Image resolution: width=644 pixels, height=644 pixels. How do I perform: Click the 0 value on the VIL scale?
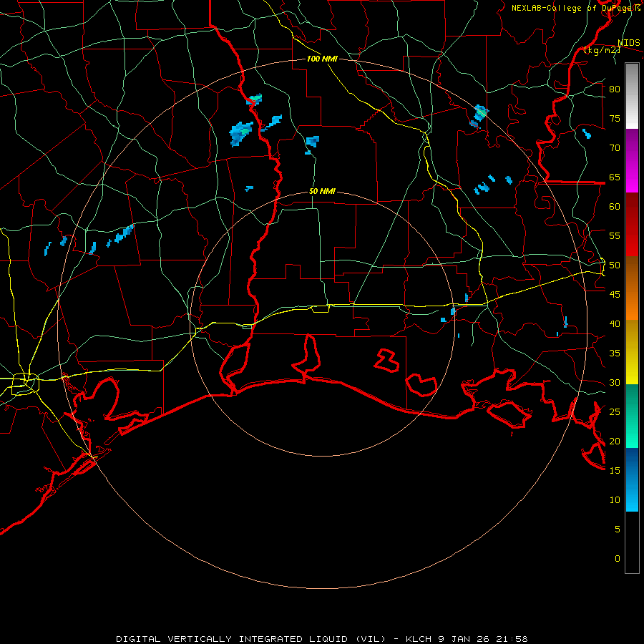[x=618, y=559]
